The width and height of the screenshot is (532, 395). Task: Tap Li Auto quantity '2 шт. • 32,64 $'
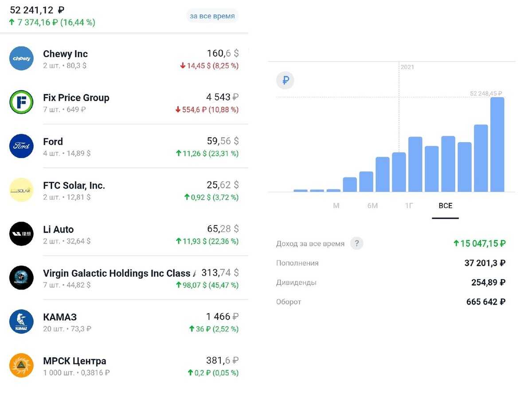[x=66, y=241]
